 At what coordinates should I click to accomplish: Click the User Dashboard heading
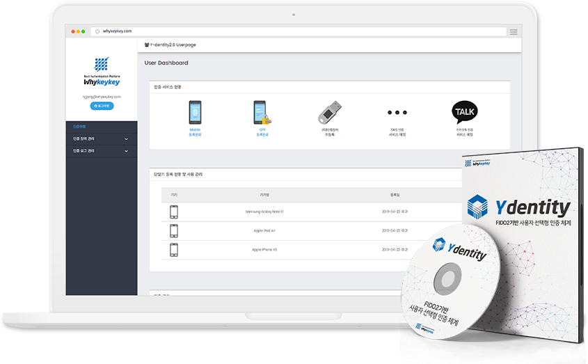[x=166, y=63]
